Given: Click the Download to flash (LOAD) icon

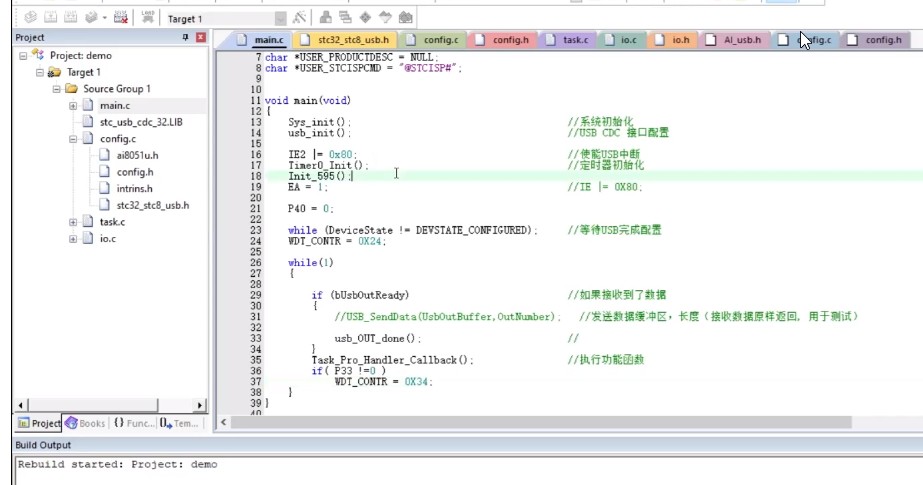Looking at the screenshot, I should [149, 18].
